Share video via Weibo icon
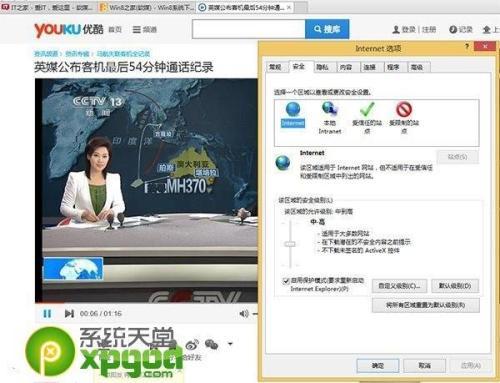The image size is (500, 383). click(192, 344)
